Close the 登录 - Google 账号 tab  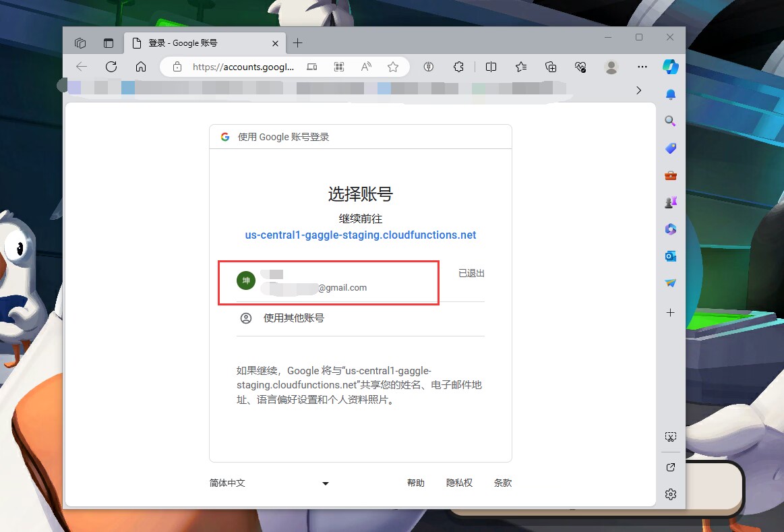click(x=275, y=44)
